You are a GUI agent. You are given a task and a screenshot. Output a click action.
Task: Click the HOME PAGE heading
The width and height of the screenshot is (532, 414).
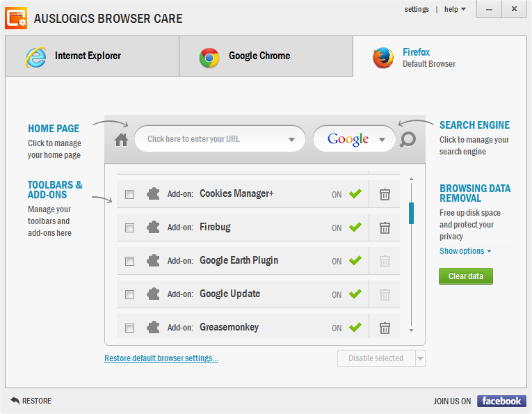54,129
